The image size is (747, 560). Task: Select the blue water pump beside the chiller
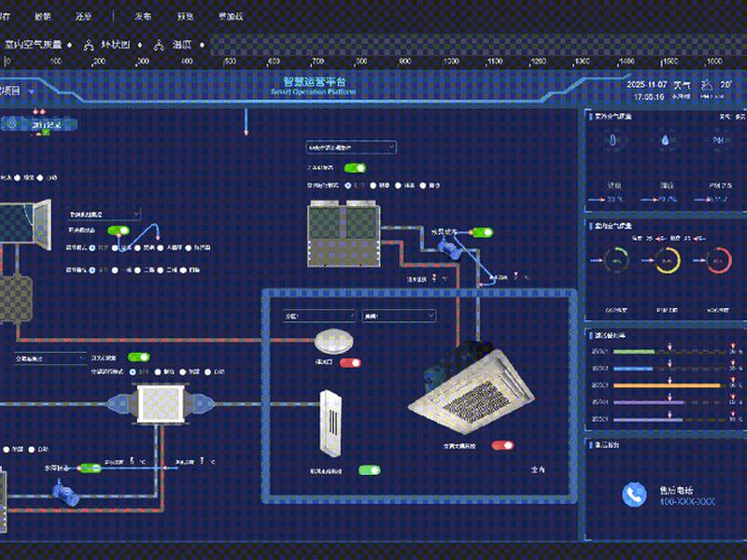click(450, 247)
